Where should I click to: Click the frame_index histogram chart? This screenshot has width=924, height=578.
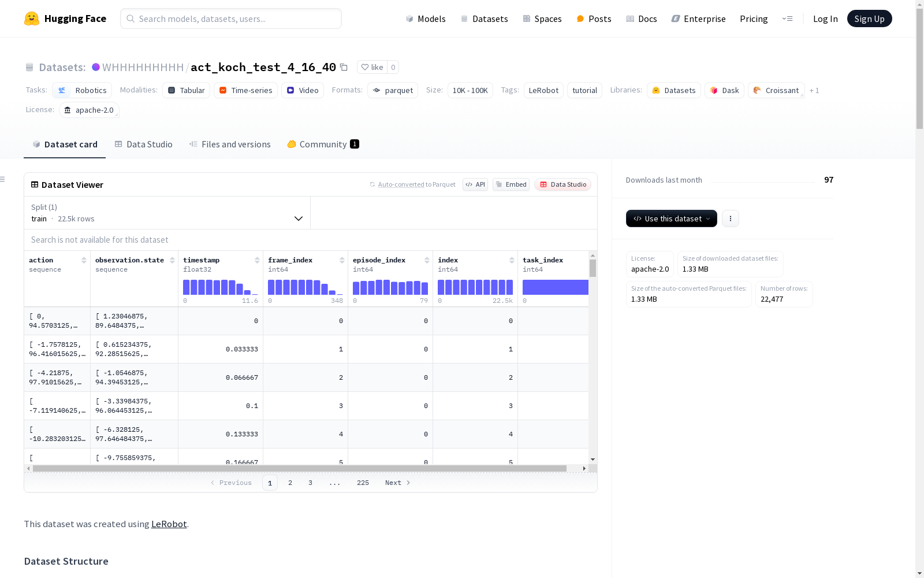click(305, 287)
